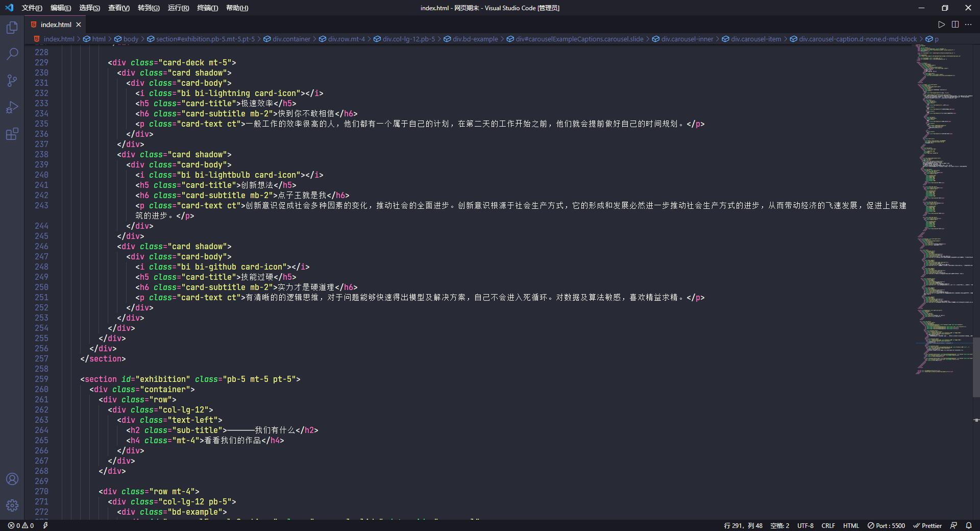Image resolution: width=980 pixels, height=531 pixels.
Task: Click line number 229 in gutter
Action: click(41, 62)
